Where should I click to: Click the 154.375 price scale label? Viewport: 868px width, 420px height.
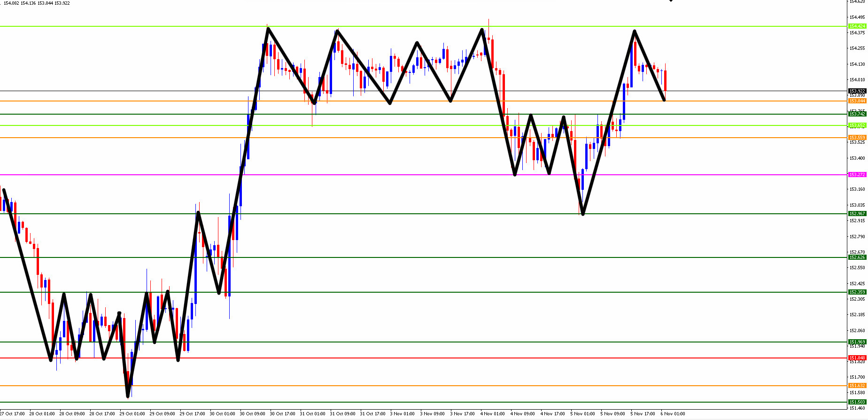pos(857,33)
